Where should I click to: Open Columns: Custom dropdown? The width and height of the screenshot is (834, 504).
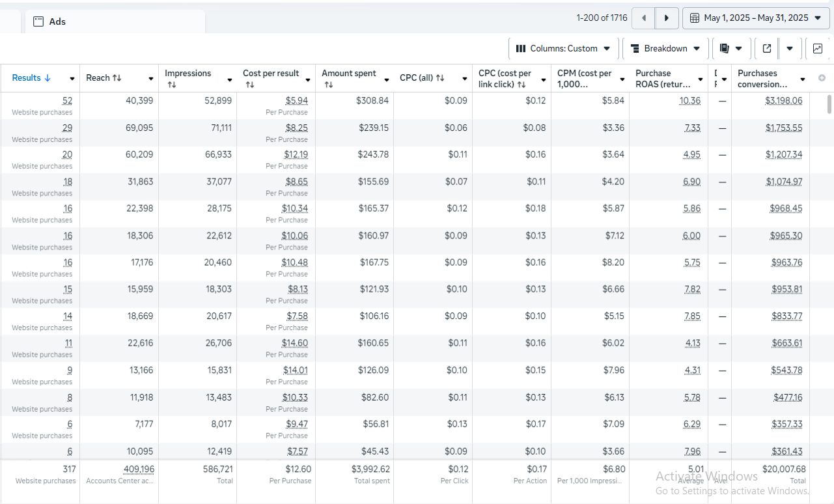tap(563, 48)
